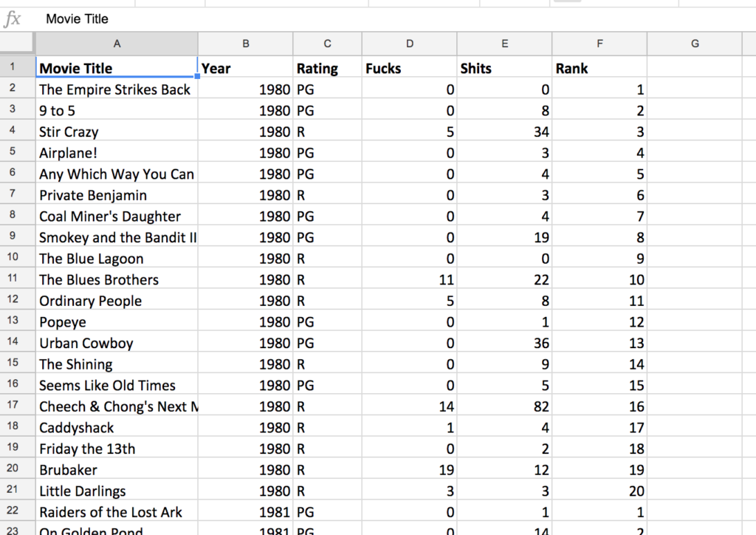Select the Urban Cowboy cell
This screenshot has height=535, width=756.
coord(117,343)
